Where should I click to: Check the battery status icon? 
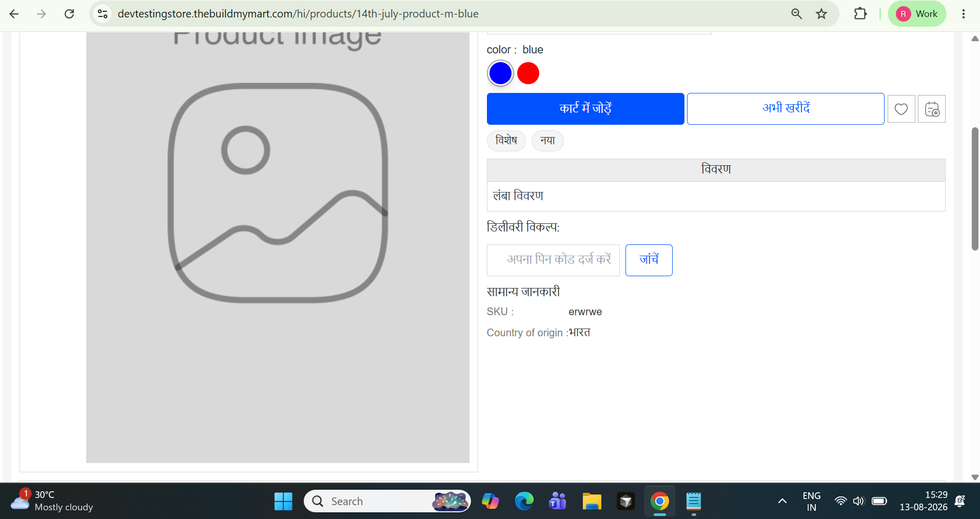pos(879,501)
